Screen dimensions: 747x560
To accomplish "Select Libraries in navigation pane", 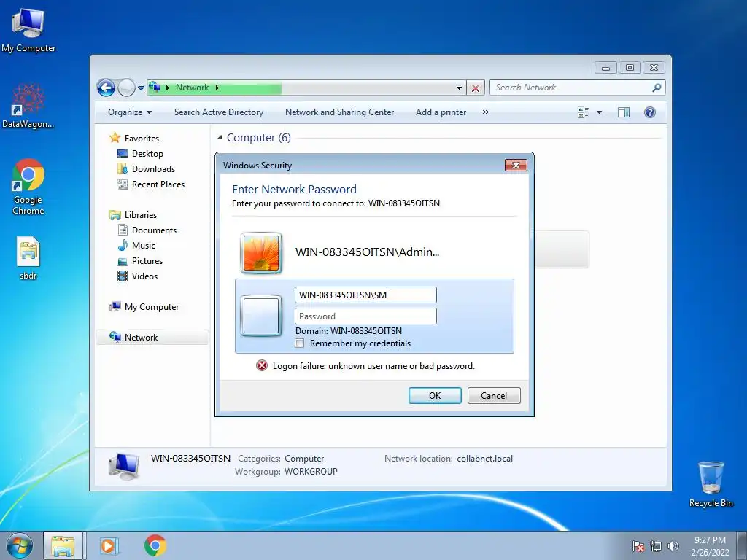I will [141, 215].
